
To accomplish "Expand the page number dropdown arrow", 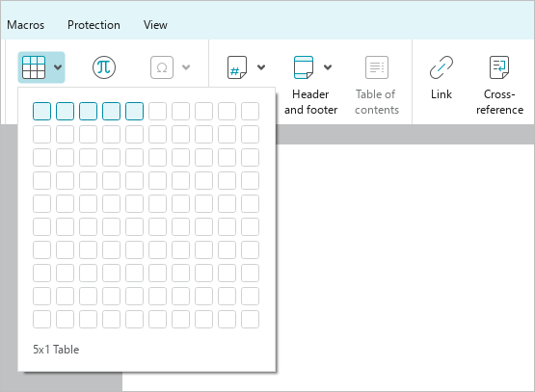I will [x=261, y=67].
